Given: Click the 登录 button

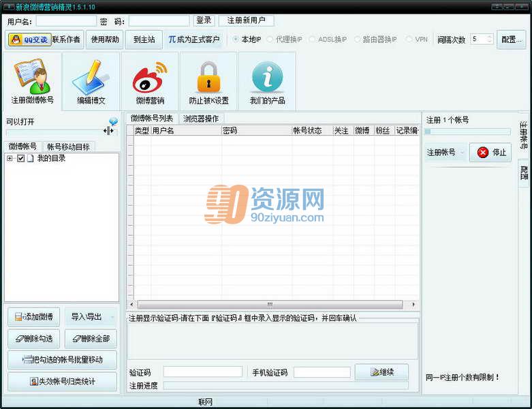Looking at the screenshot, I should click(204, 20).
